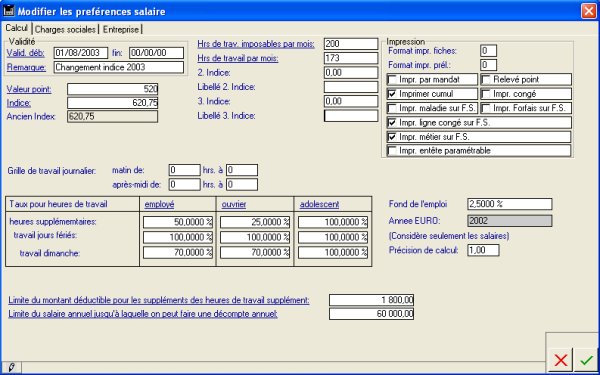The image size is (600, 375).
Task: Click the Indice link label
Action: tap(19, 103)
